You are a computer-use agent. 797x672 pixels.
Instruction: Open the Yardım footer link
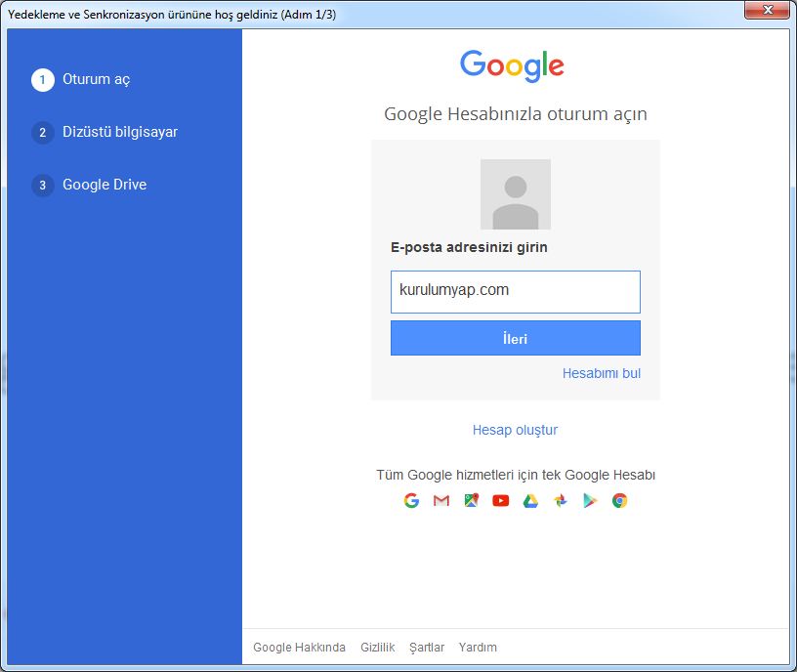coord(478,647)
